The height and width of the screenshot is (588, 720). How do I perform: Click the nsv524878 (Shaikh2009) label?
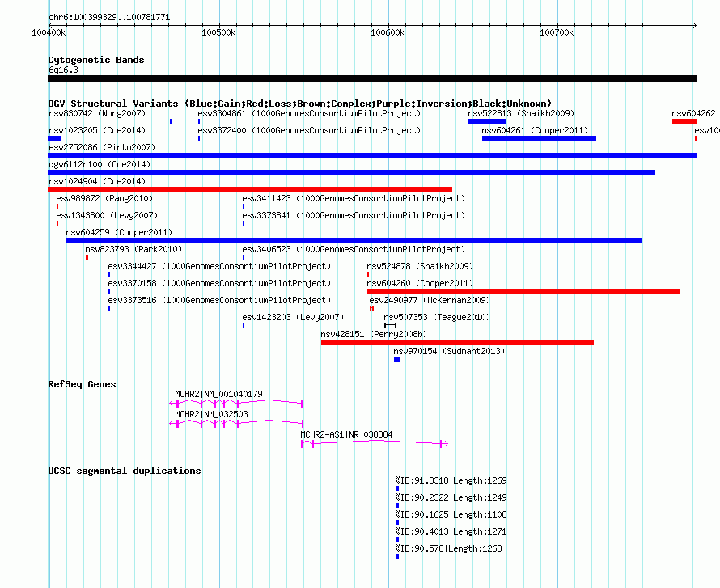click(420, 266)
